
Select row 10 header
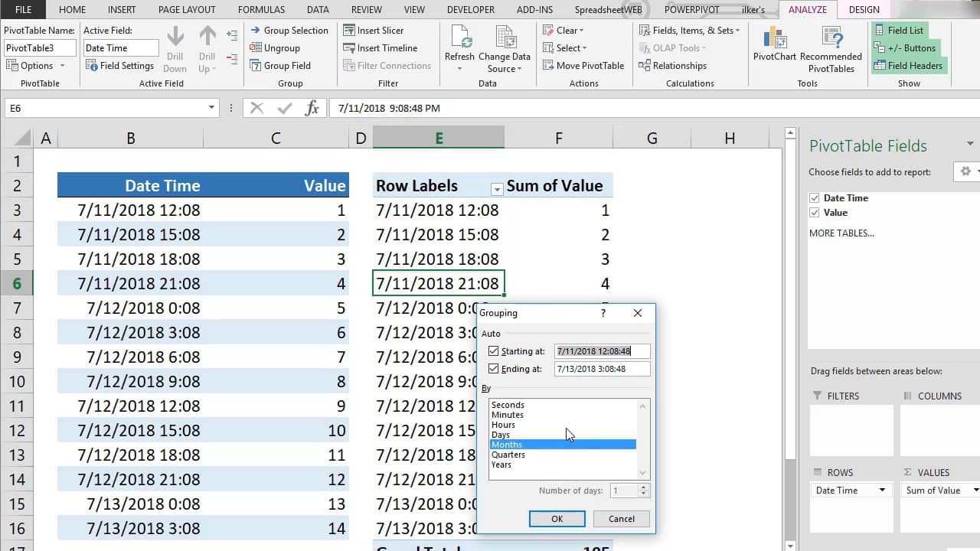click(x=17, y=382)
